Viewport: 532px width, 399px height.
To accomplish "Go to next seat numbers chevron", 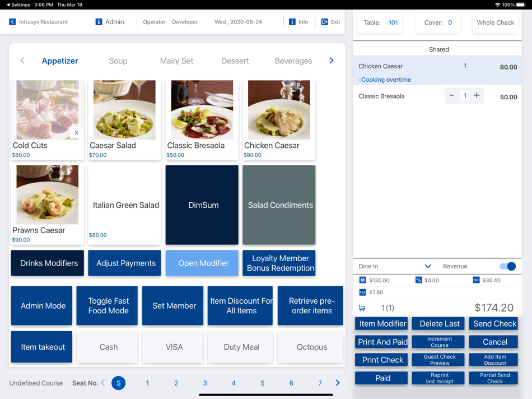I will point(338,383).
